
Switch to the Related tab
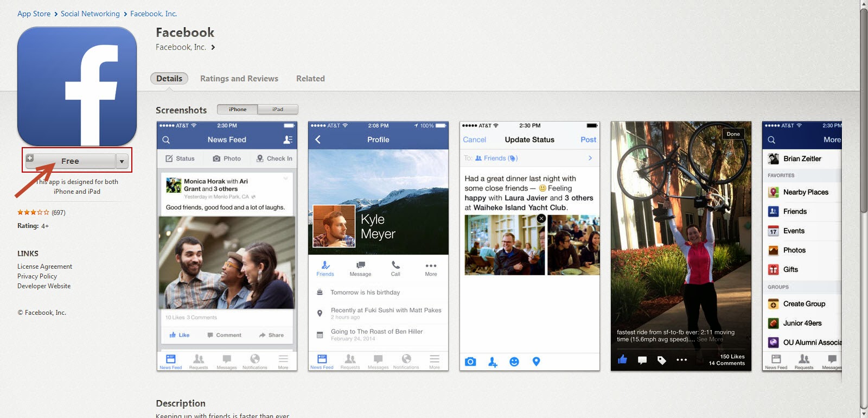pos(310,79)
